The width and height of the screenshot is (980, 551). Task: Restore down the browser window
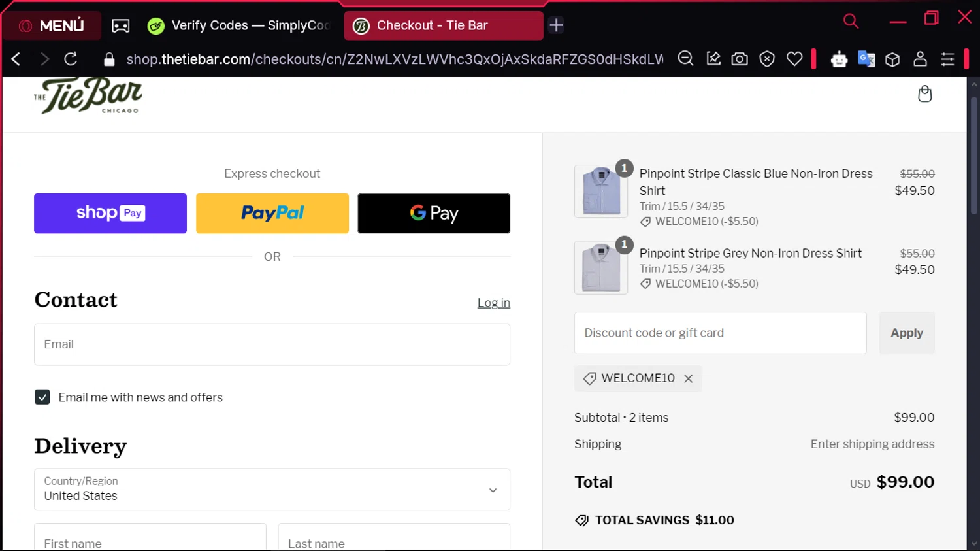click(932, 18)
